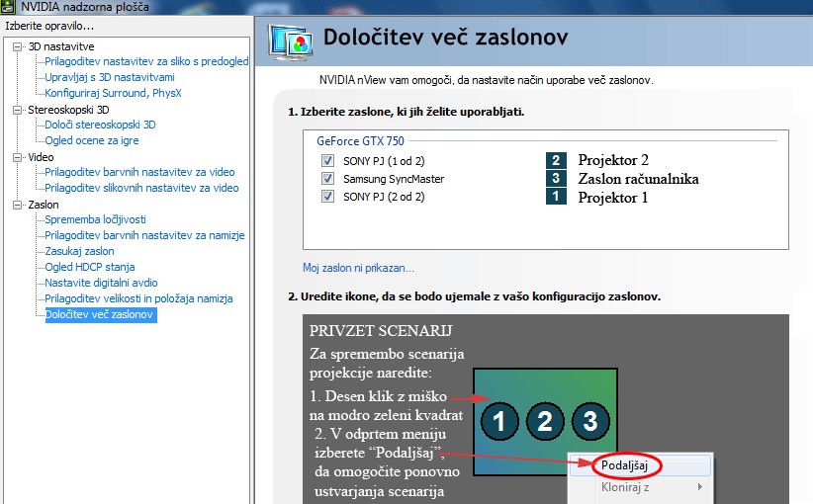The height and width of the screenshot is (504, 813).
Task: Open Določi stereoskopski 3D page
Action: [x=100, y=125]
